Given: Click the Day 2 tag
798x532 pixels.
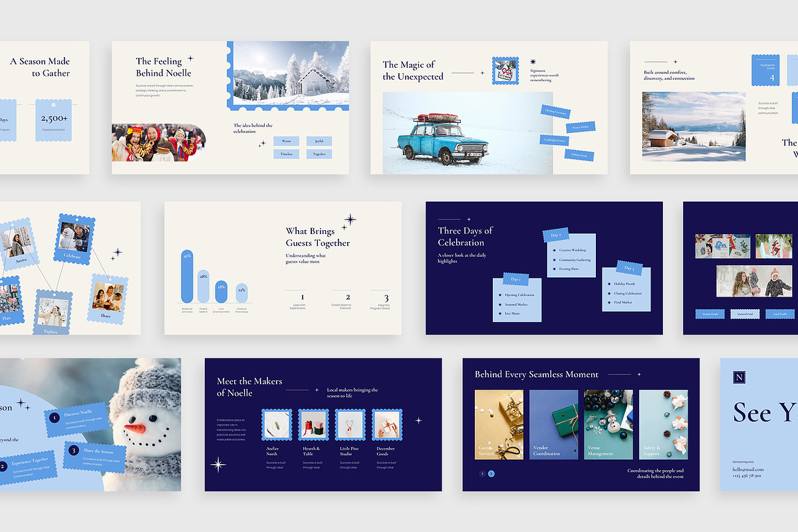Looking at the screenshot, I should [556, 235].
